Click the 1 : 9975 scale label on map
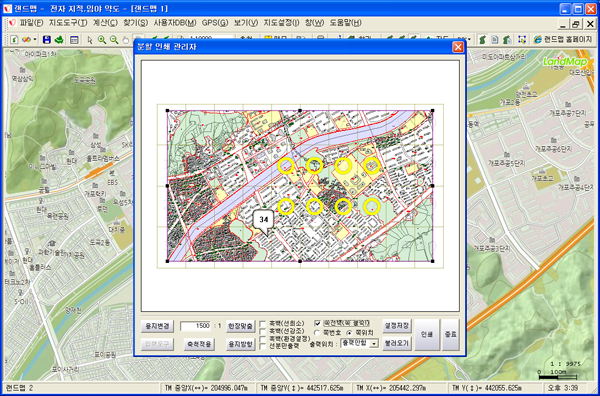The height and width of the screenshot is (396, 600). tap(566, 364)
